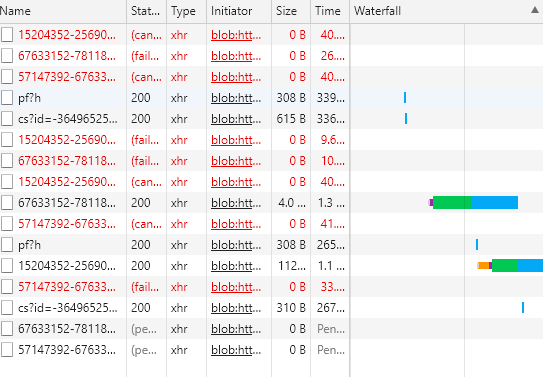Click the Pen... time of pending 67633152 request
The width and height of the screenshot is (543, 377).
pos(331,329)
